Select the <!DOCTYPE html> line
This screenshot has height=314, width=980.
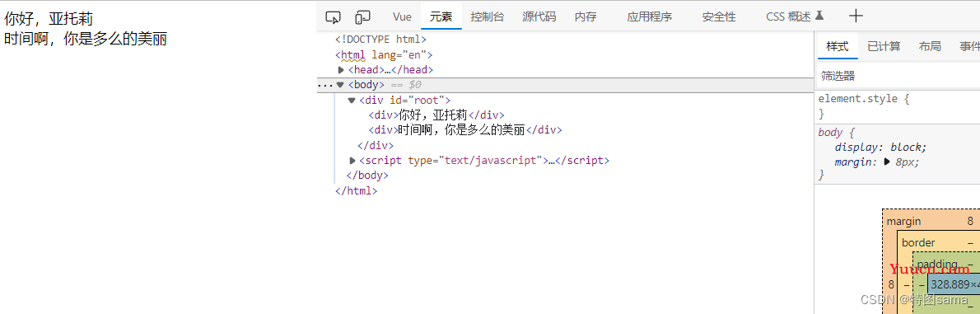tap(380, 40)
